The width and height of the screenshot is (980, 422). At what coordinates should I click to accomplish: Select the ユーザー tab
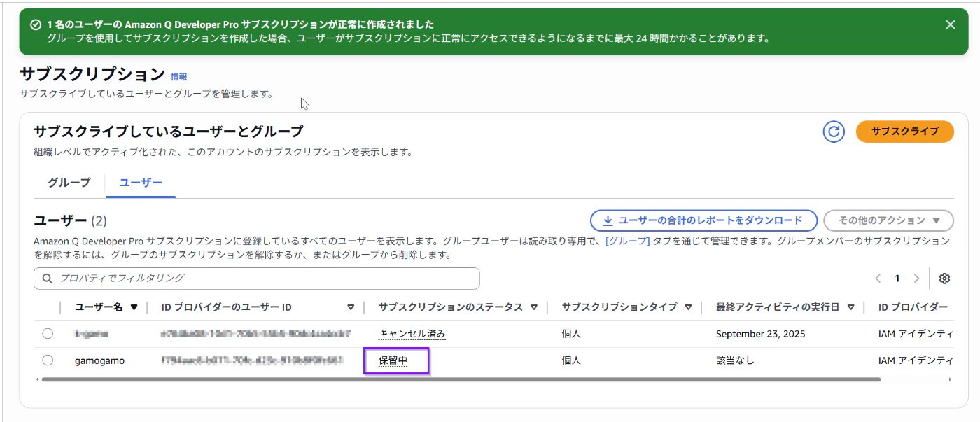click(x=141, y=183)
